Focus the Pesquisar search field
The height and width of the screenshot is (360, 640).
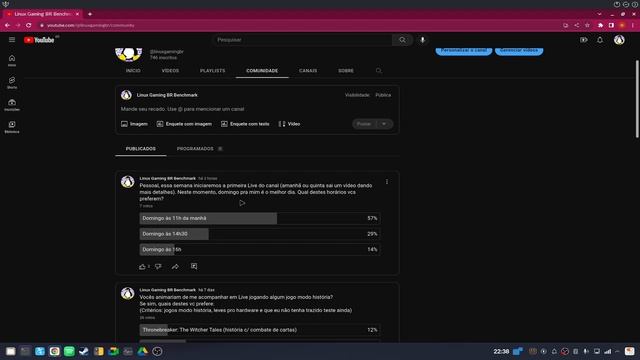(x=302, y=40)
